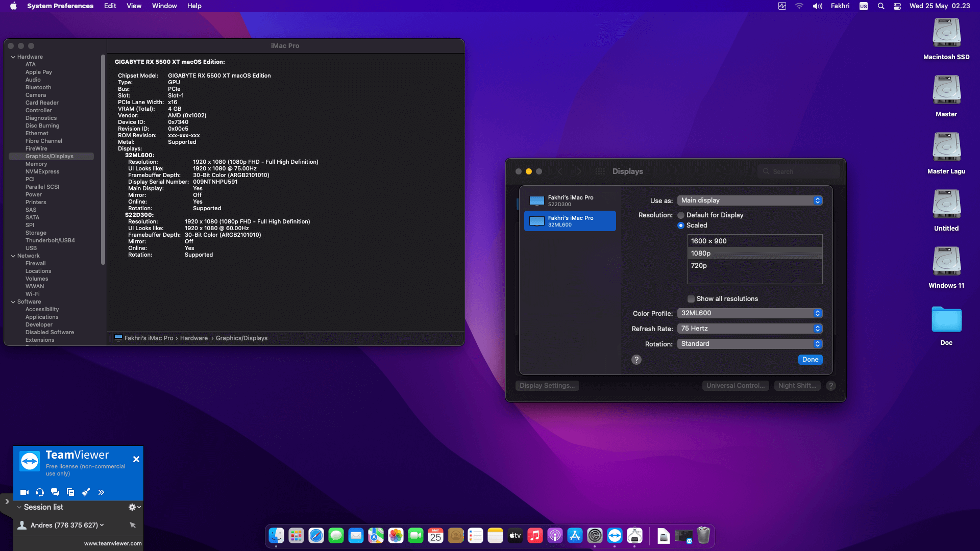
Task: Open Podcasts from the Dock
Action: click(x=555, y=536)
